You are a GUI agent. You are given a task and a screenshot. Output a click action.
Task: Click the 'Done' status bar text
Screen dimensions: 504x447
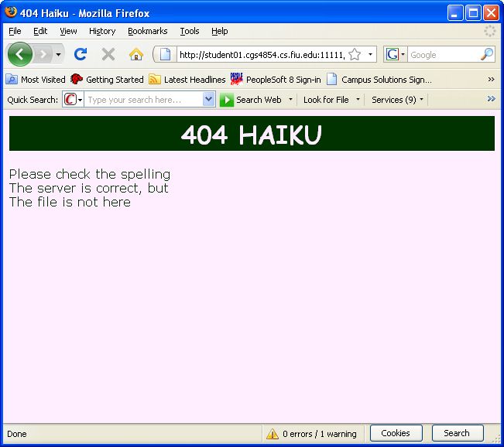(17, 434)
